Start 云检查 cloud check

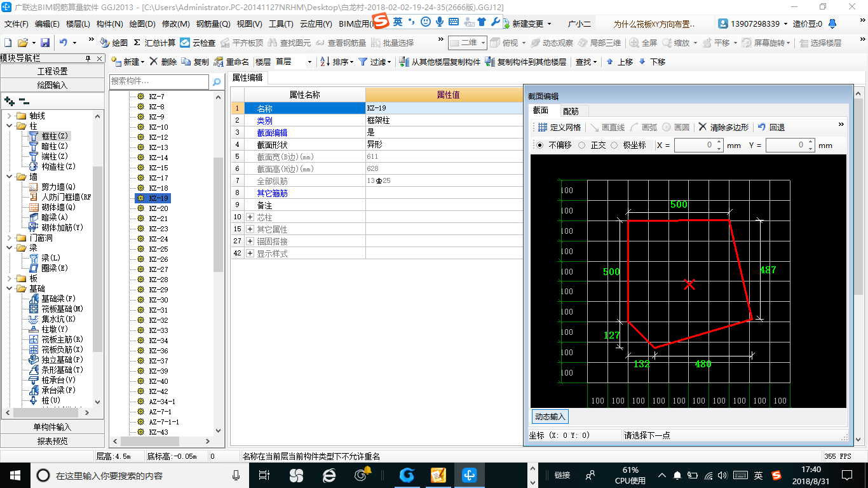pyautogui.click(x=198, y=43)
